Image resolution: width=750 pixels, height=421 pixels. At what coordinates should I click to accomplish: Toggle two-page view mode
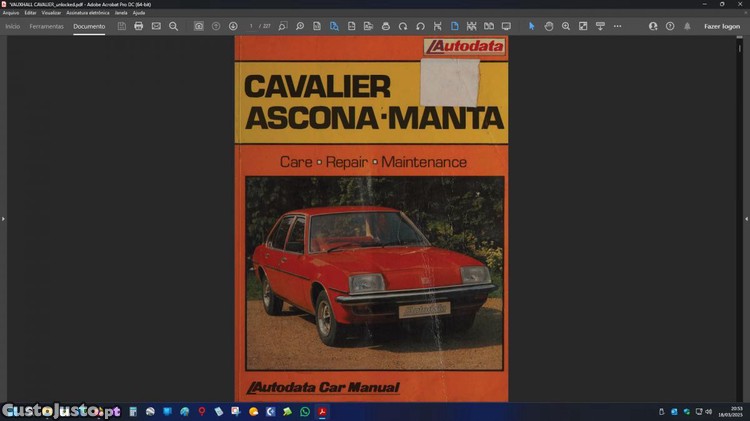tap(488, 26)
